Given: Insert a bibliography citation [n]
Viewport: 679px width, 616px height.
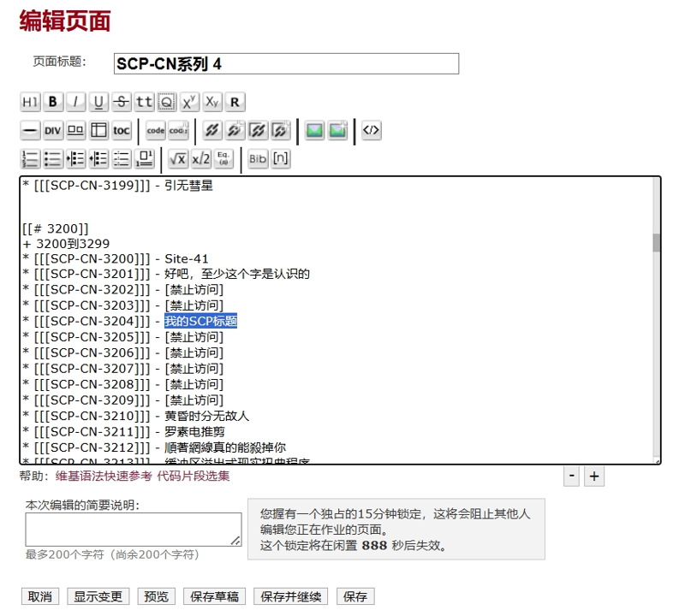Looking at the screenshot, I should tap(281, 159).
